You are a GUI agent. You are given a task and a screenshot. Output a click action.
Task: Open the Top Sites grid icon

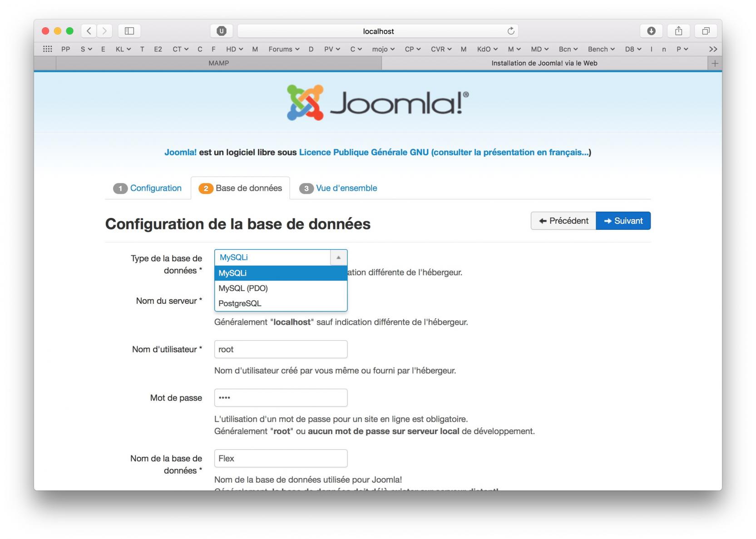point(47,49)
